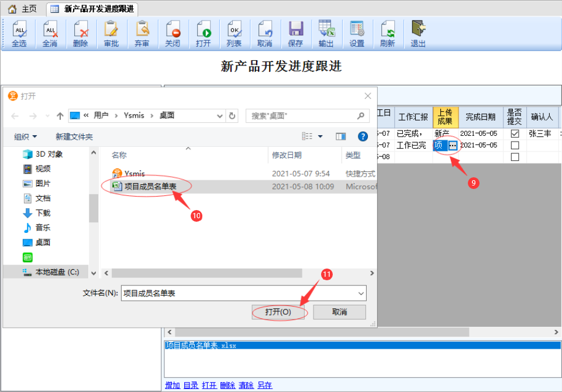The height and width of the screenshot is (392, 562).
Task: Click the 删除 delete toolbar icon
Action: (x=80, y=34)
